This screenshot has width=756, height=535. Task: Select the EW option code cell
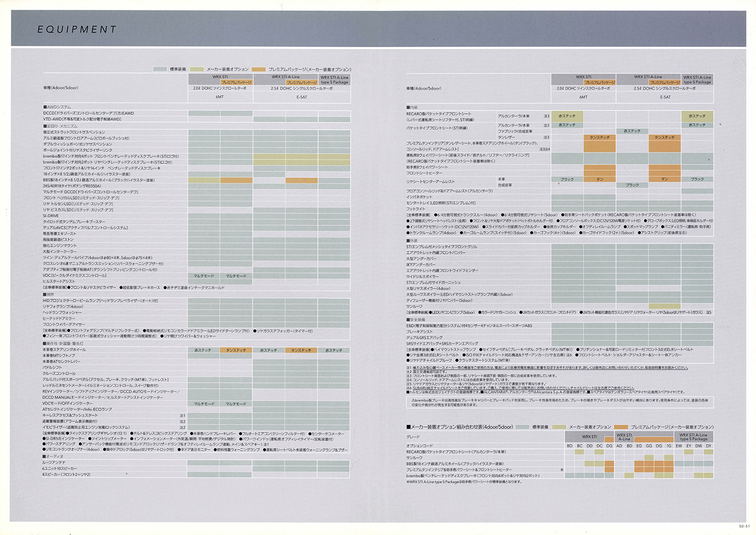[x=679, y=446]
